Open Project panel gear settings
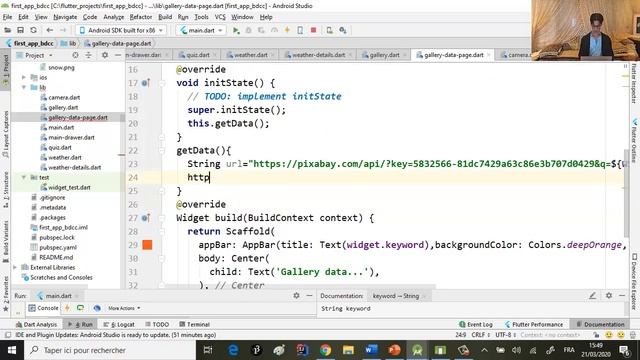640x360 pixels. point(105,55)
